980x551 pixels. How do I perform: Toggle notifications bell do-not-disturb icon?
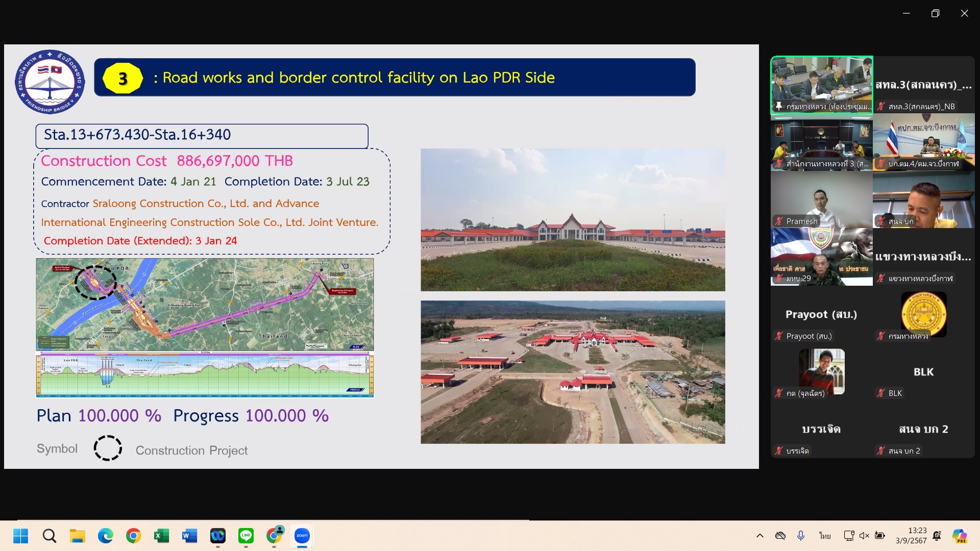[937, 536]
